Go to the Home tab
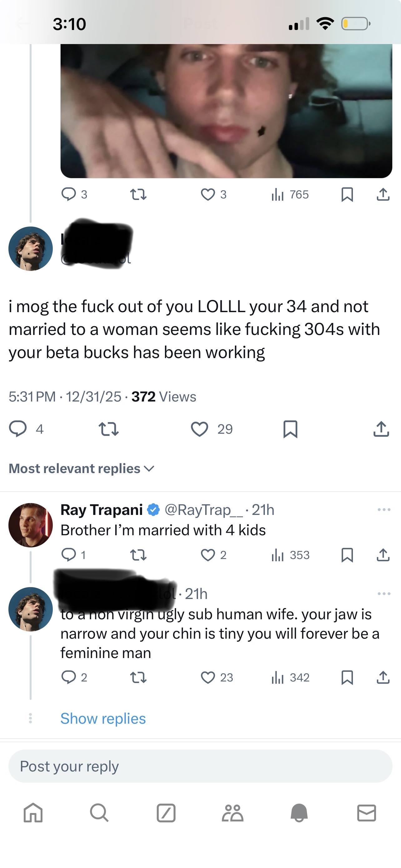Viewport: 401px width, 868px height. point(33,813)
